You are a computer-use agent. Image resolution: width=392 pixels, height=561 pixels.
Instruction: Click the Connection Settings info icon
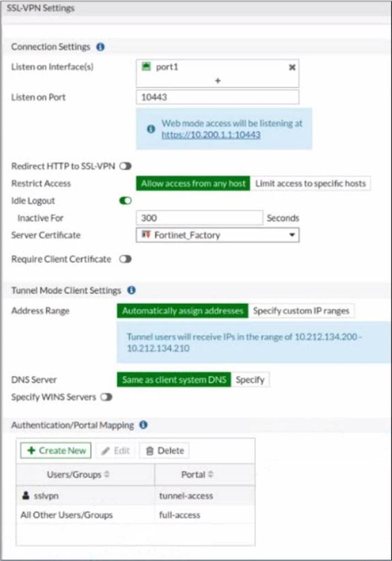click(101, 47)
